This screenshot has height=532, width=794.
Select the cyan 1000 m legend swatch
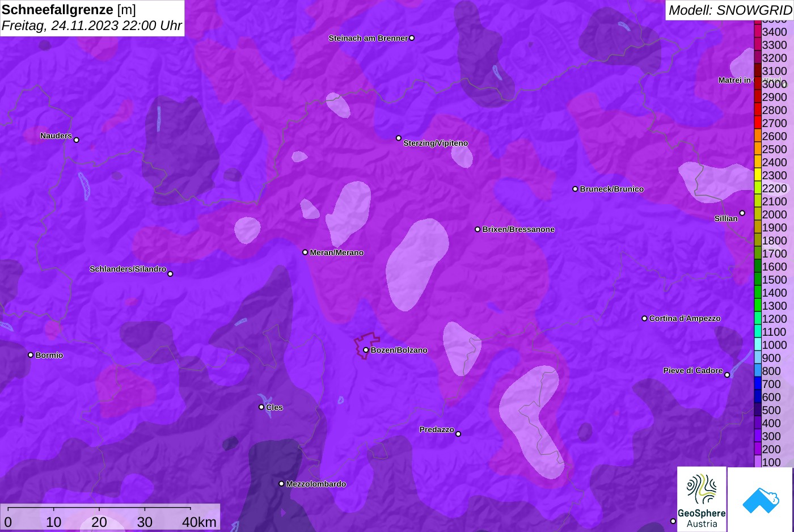757,345
